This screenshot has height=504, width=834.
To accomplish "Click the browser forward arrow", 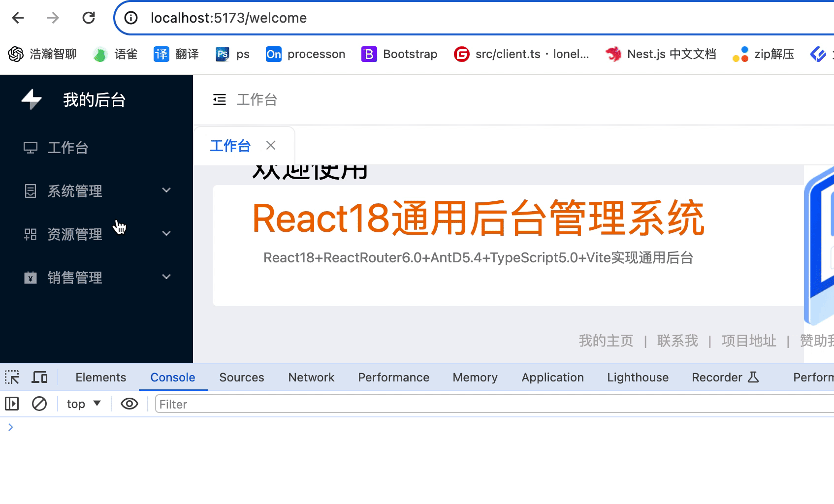I will [53, 18].
